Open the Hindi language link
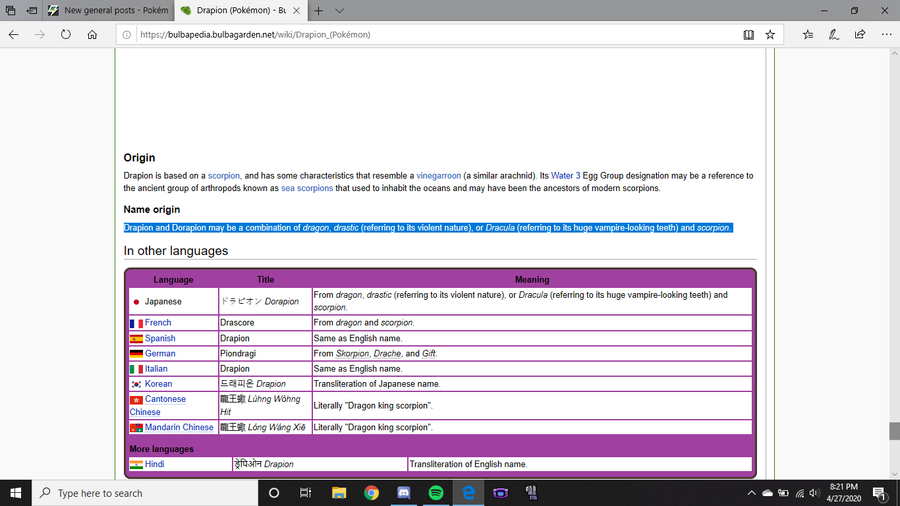900x506 pixels. coord(154,464)
